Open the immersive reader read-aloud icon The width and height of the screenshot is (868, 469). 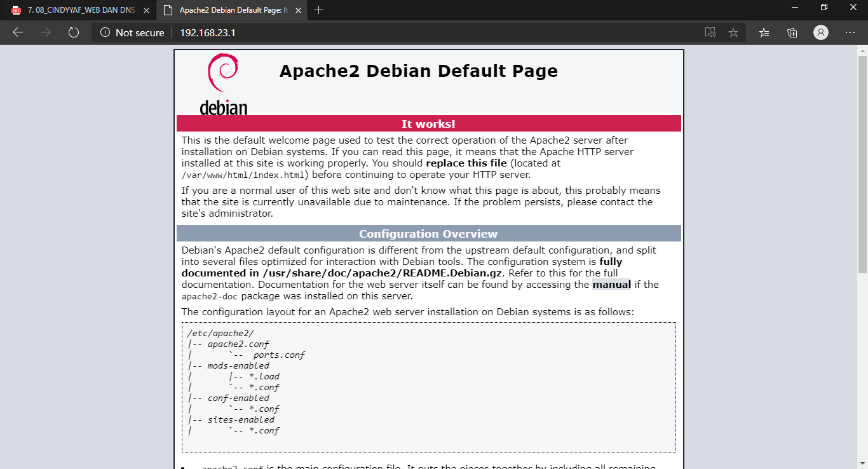click(x=710, y=32)
